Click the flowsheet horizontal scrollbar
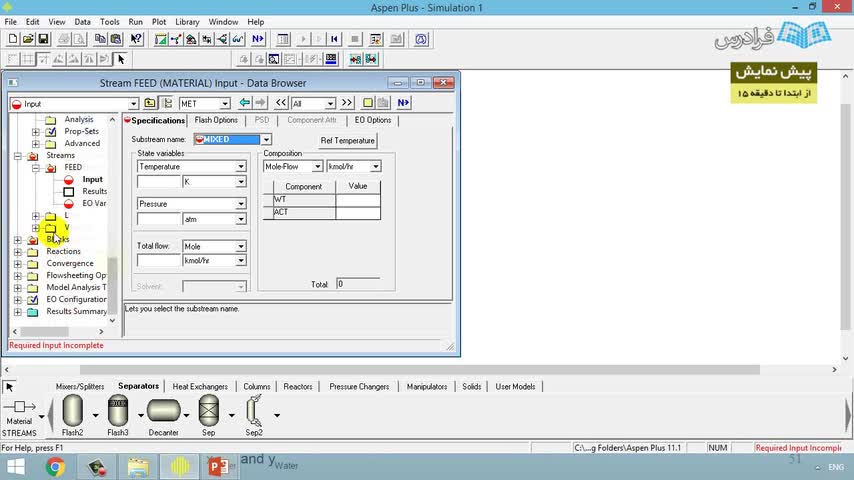This screenshot has height=480, width=854. (419, 369)
